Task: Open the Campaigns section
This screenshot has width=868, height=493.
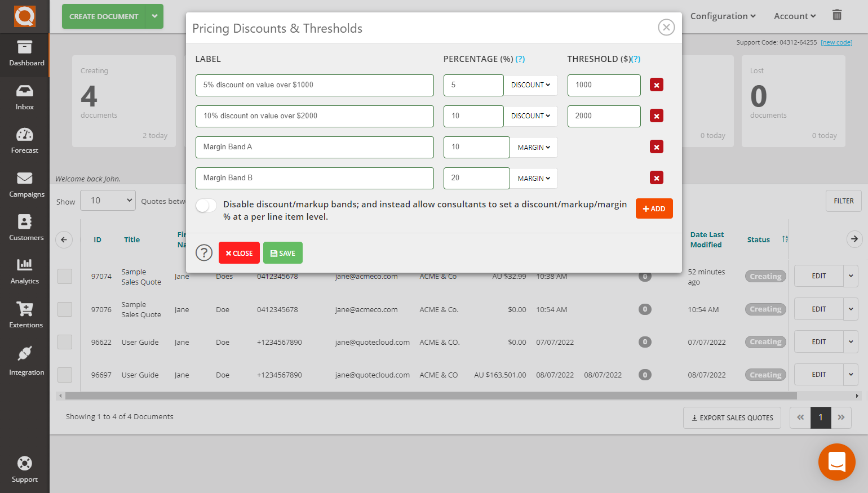Action: [x=24, y=185]
